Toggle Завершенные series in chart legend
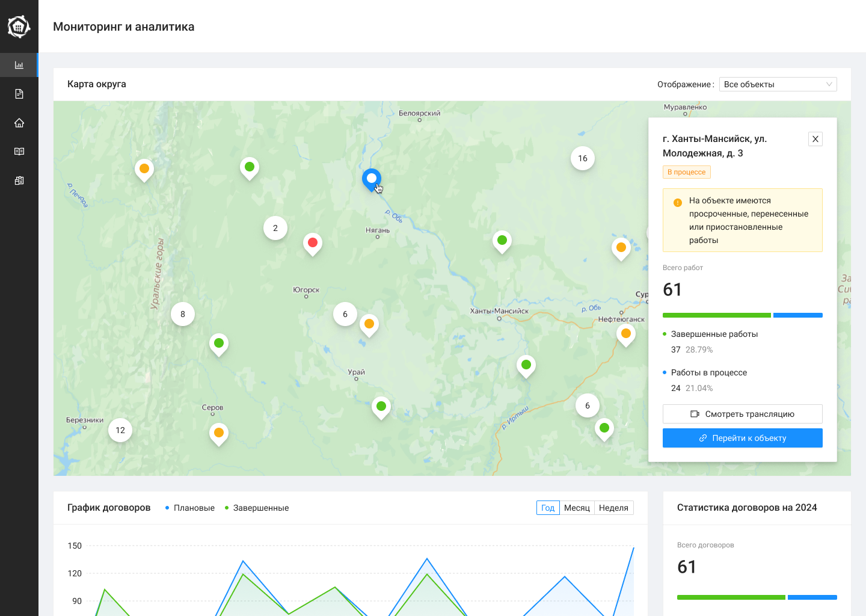 tap(257, 508)
